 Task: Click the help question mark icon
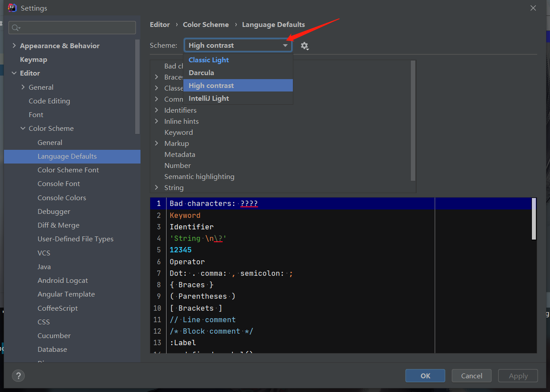click(18, 376)
